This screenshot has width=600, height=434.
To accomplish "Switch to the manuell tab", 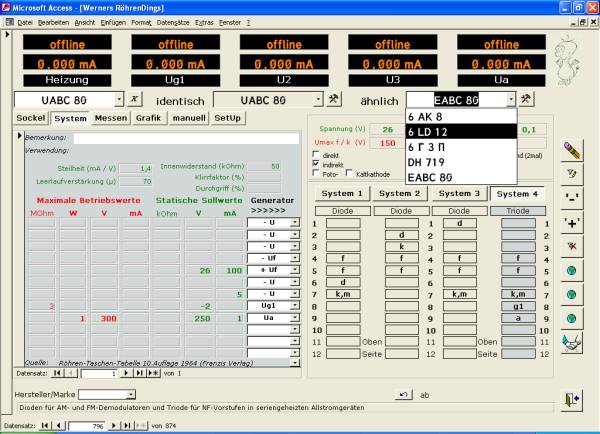I will [x=189, y=118].
